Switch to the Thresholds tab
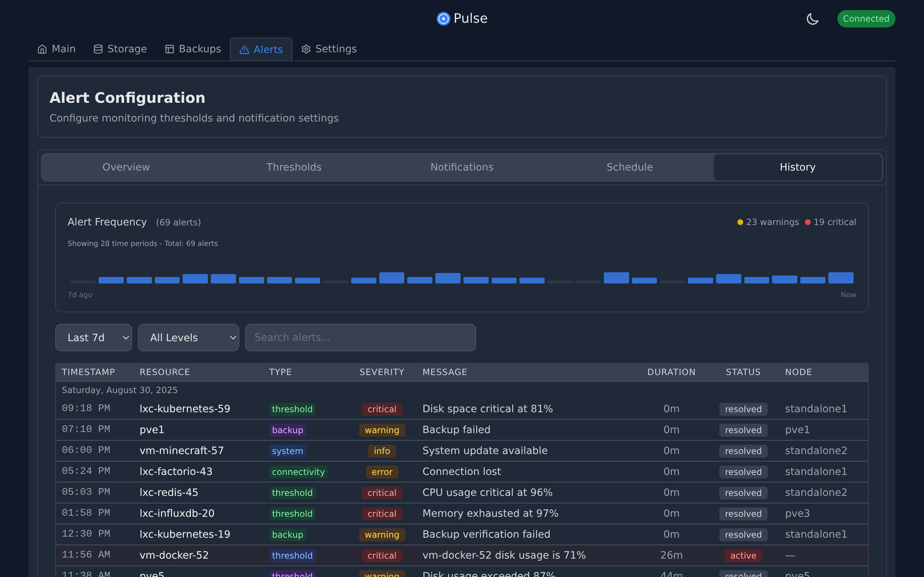Screen dimensions: 924x577 click(293, 167)
